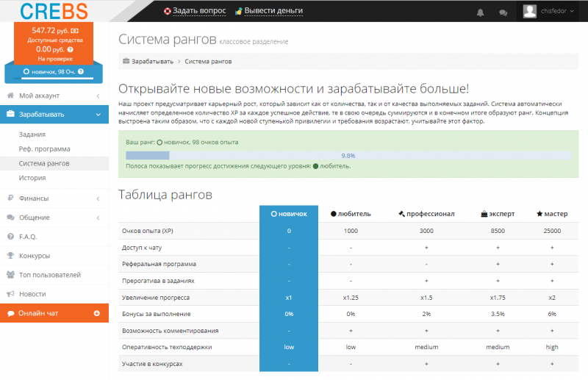Click Зарабатывать in the breadcrumb
The height and width of the screenshot is (380, 588).
[152, 62]
